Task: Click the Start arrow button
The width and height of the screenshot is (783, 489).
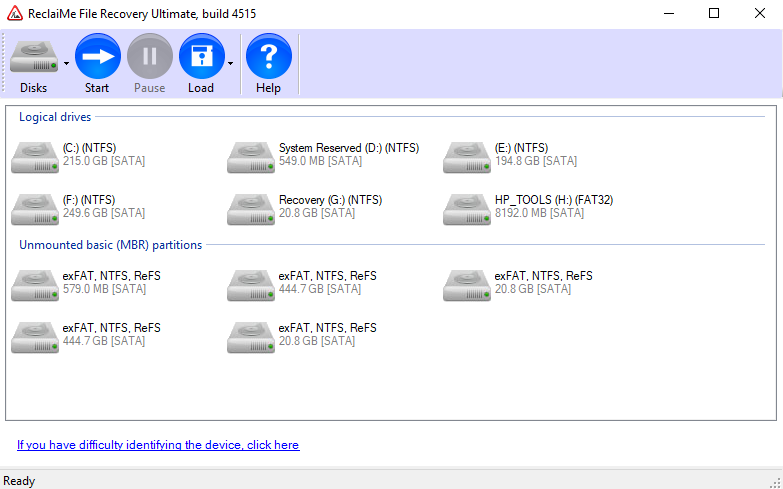Action: 97,56
